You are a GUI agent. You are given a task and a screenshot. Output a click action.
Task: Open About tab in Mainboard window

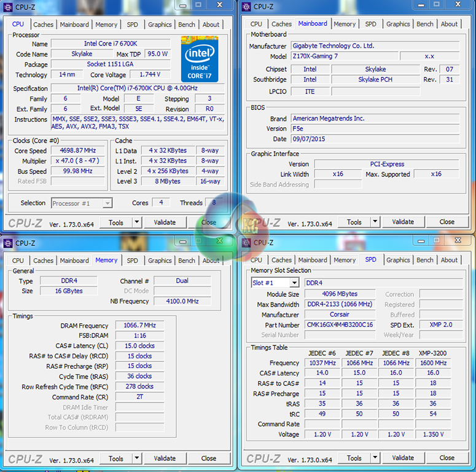(449, 24)
